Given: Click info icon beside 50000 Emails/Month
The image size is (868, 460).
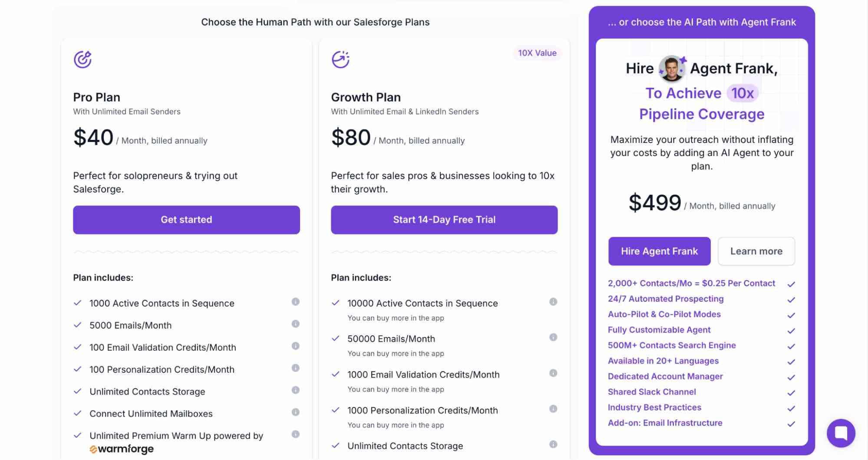Looking at the screenshot, I should click(553, 338).
